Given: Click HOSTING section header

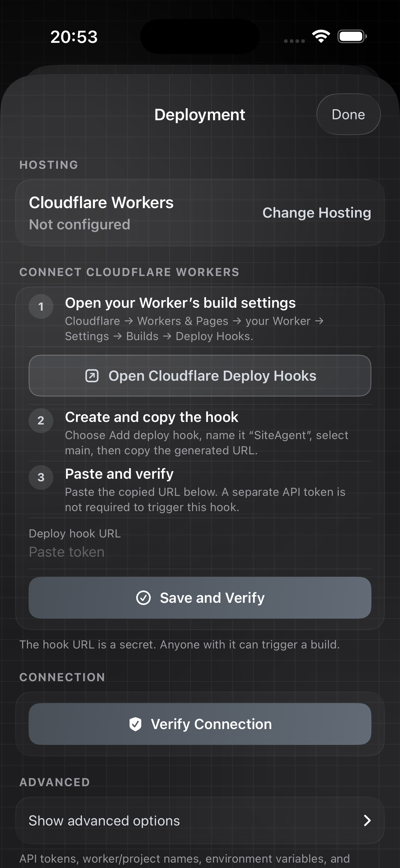Looking at the screenshot, I should point(49,165).
